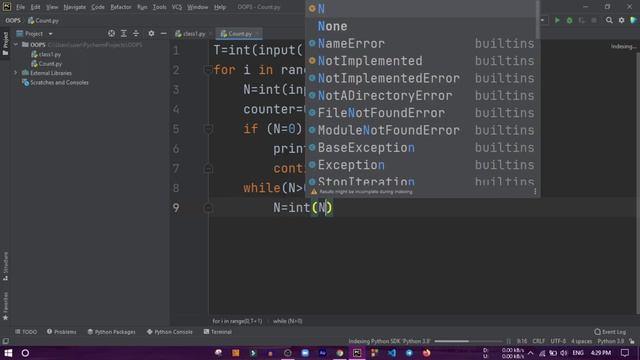
Task: Open the Terminal tool window
Action: point(218,332)
